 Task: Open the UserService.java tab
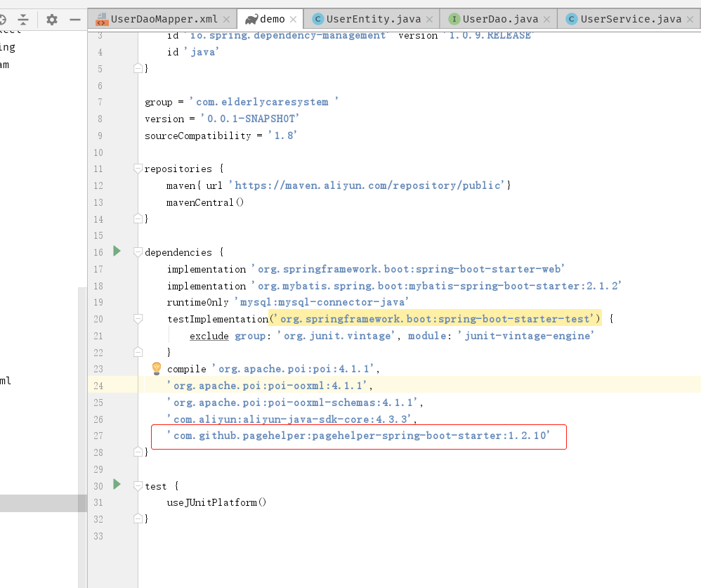point(630,19)
